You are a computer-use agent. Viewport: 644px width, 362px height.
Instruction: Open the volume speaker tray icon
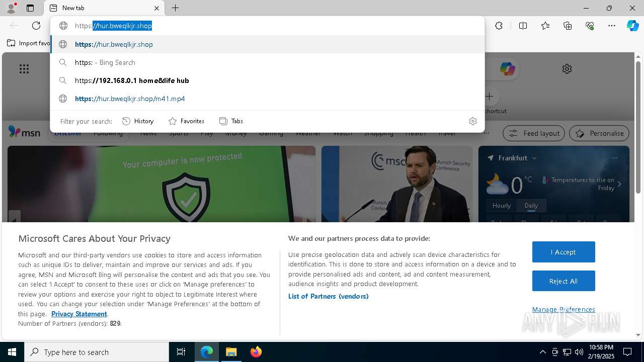579,352
